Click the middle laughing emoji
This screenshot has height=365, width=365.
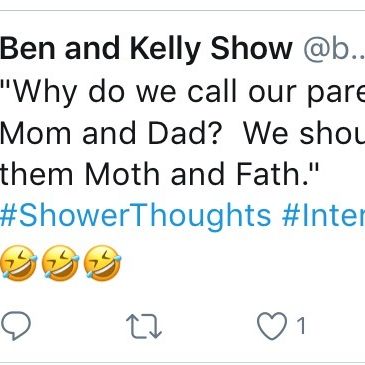pyautogui.click(x=60, y=263)
